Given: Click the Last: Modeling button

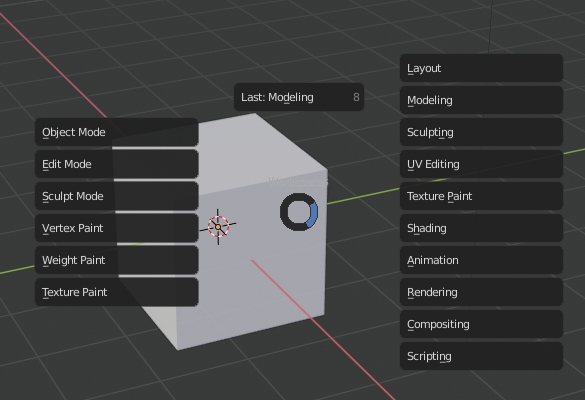Looking at the screenshot, I should click(299, 97).
